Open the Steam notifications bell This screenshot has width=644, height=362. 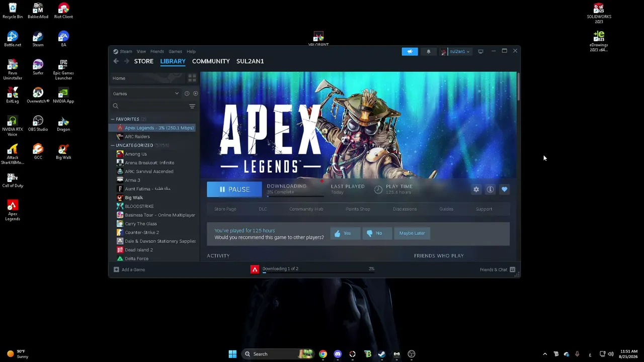tap(429, 51)
